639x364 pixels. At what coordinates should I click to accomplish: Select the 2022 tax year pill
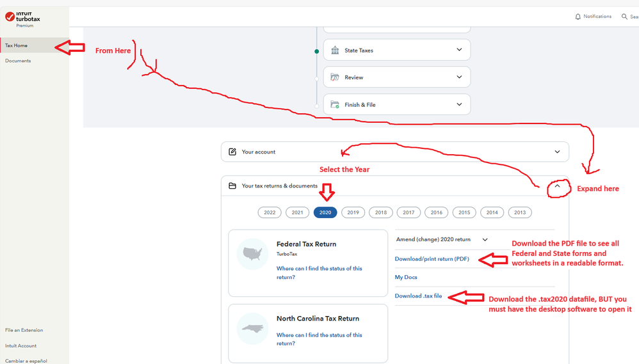270,212
